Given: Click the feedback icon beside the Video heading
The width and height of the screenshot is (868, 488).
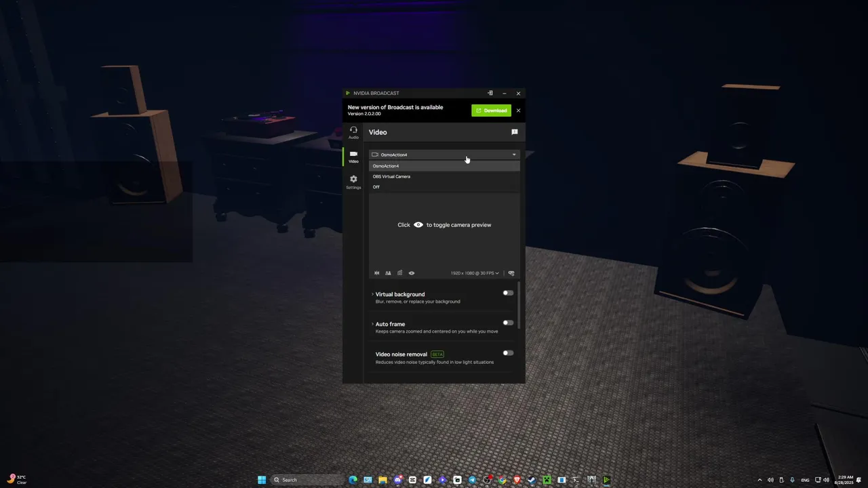Looking at the screenshot, I should (514, 132).
